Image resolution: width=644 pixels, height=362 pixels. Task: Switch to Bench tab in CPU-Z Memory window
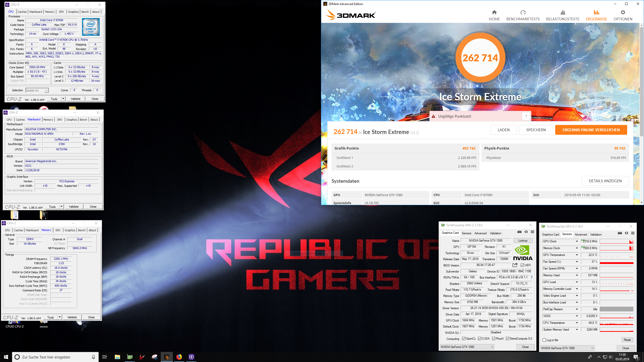pyautogui.click(x=82, y=230)
